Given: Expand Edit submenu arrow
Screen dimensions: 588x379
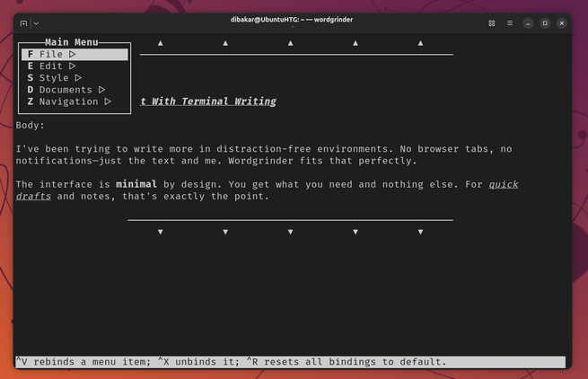Looking at the screenshot, I should tap(73, 66).
